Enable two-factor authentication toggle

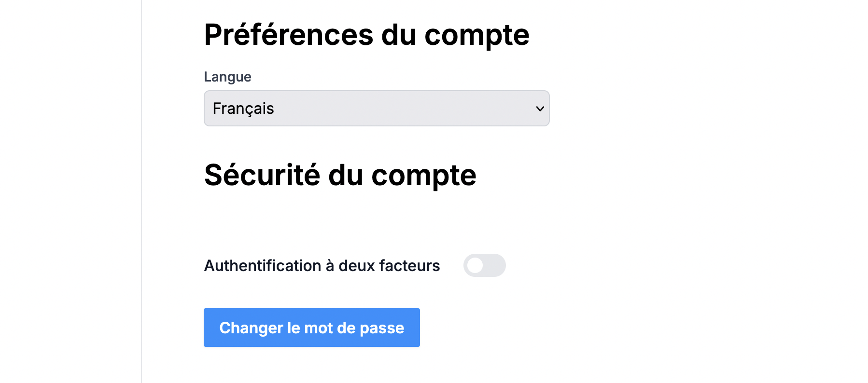tap(484, 265)
